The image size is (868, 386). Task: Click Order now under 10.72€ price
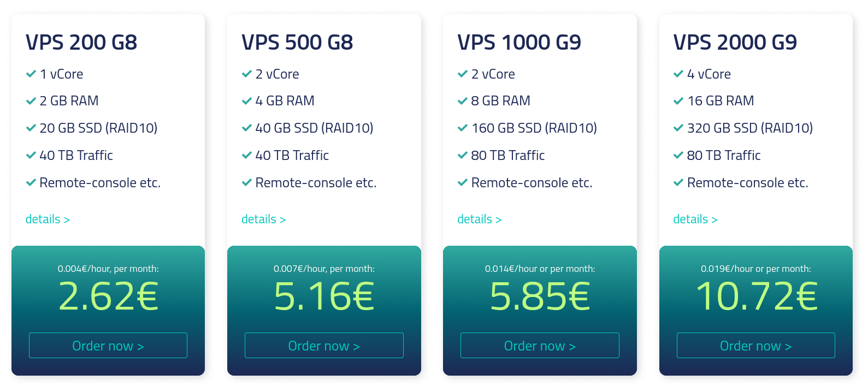pyautogui.click(x=755, y=346)
